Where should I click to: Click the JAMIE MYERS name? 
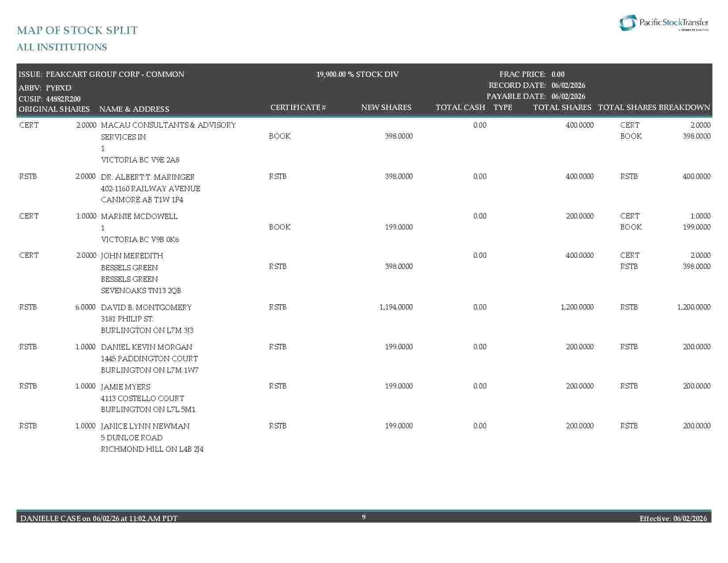[x=126, y=387]
